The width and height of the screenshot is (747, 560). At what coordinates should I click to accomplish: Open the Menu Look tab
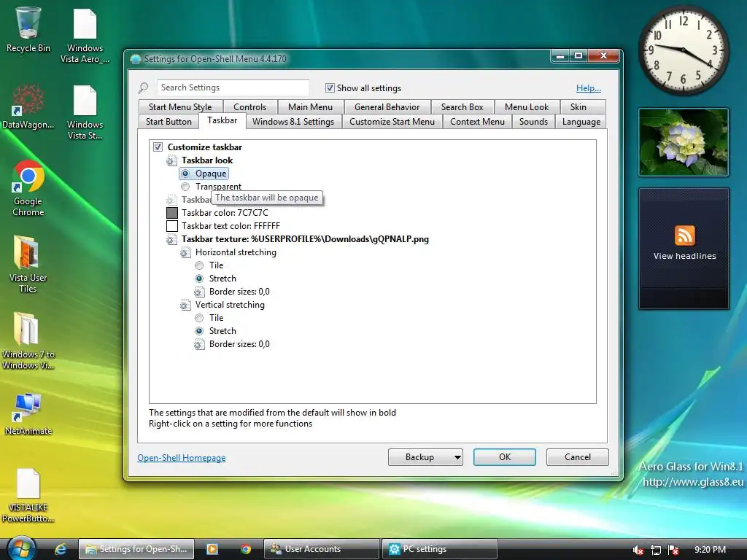coord(527,107)
